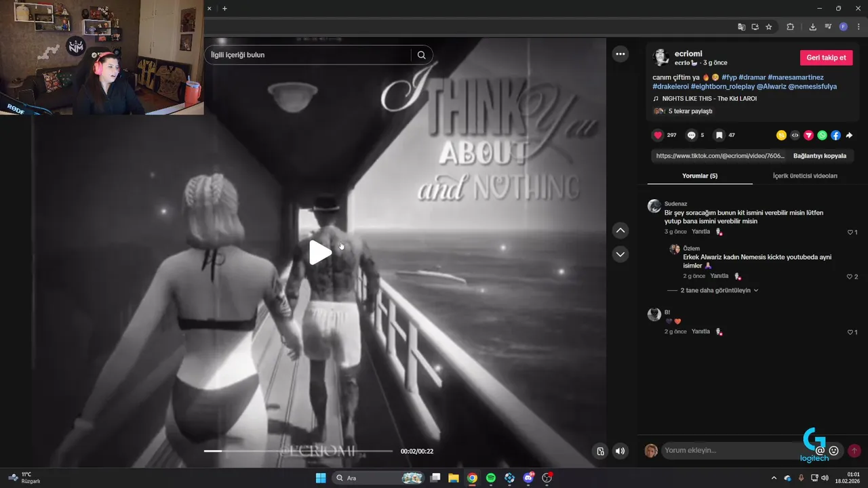Click the install app icon in address bar
The width and height of the screenshot is (868, 488).
click(755, 27)
